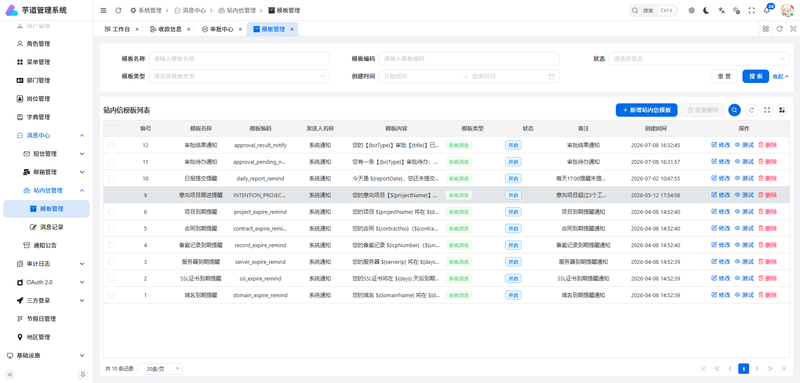Viewport: 800px width, 383px height.
Task: Expand the OAuth 2.0 menu
Action: (x=46, y=282)
